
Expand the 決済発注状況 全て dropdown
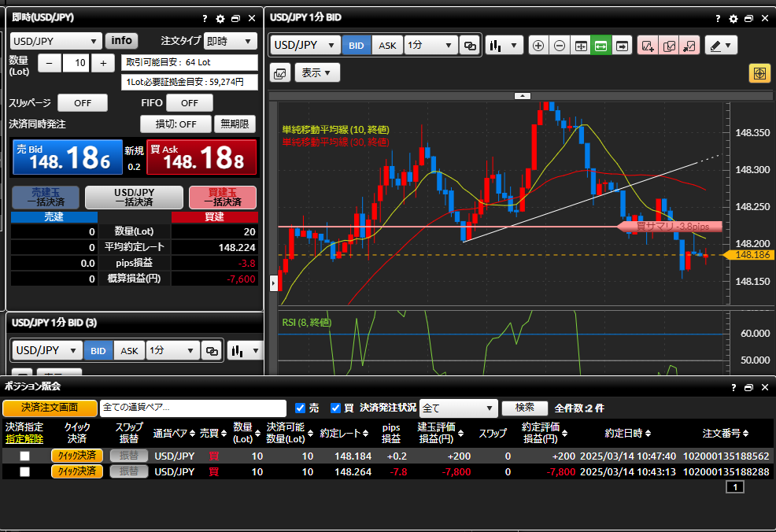(x=458, y=408)
